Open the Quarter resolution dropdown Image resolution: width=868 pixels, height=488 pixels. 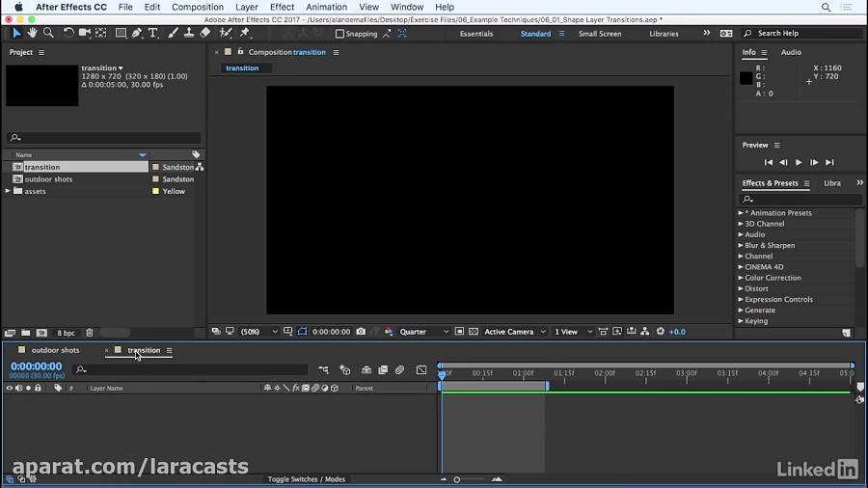click(x=424, y=332)
